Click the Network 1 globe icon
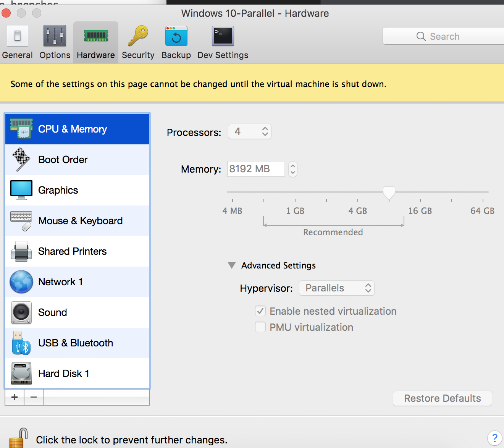This screenshot has width=504, height=448. 21,282
